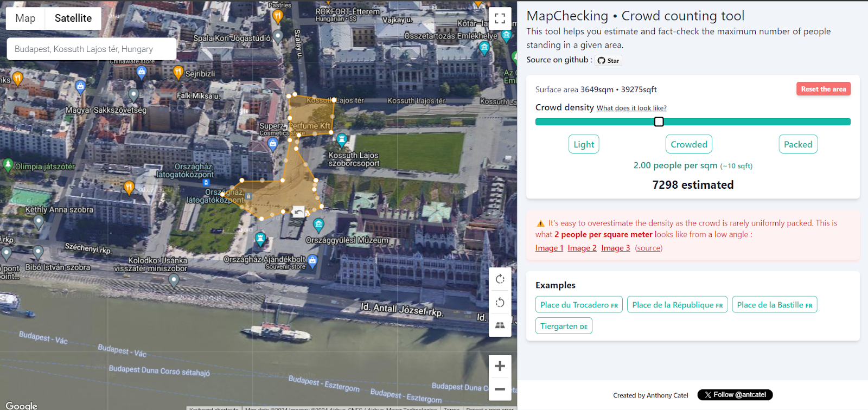Undo last polygon edit on map
This screenshot has height=410, width=868.
298,212
